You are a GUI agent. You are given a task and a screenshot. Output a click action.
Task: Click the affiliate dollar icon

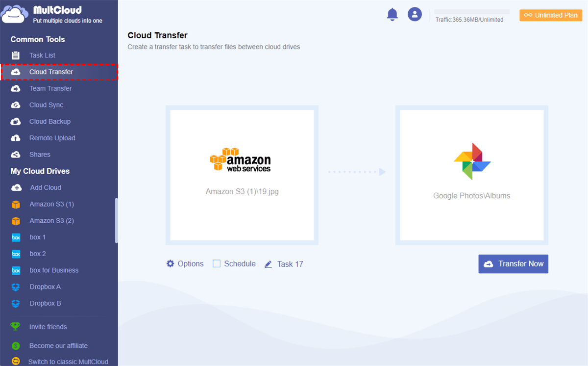16,346
